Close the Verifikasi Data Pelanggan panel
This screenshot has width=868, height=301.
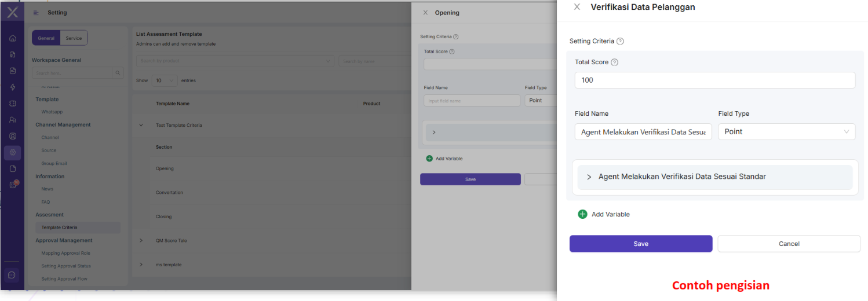click(577, 7)
